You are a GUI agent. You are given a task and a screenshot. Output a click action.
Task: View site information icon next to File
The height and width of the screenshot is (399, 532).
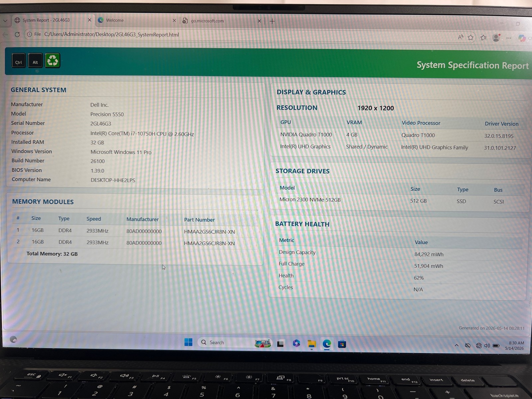[30, 34]
